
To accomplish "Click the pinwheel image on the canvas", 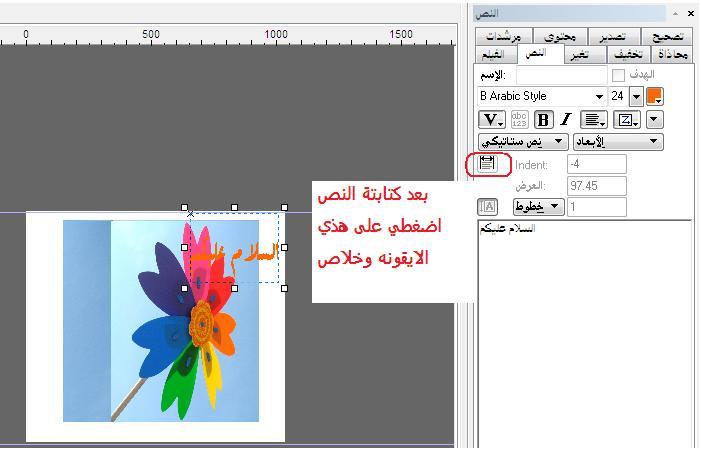I will [160, 320].
